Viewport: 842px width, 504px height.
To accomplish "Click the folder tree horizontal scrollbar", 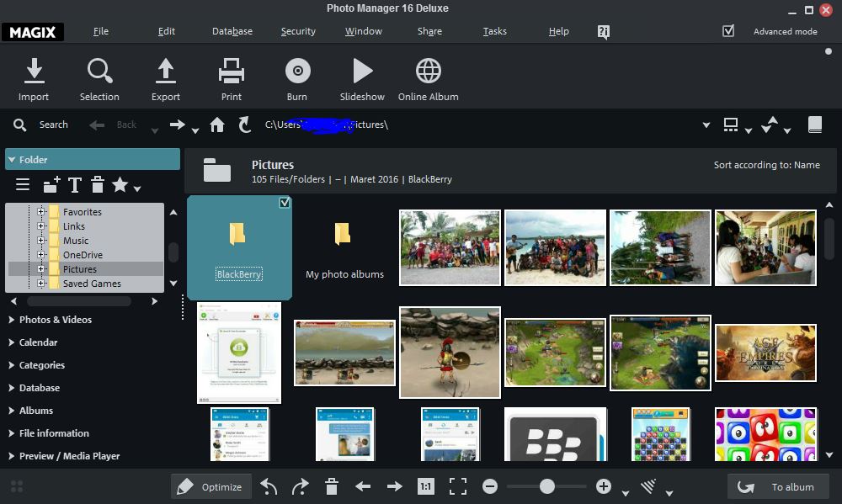I will click(x=79, y=301).
